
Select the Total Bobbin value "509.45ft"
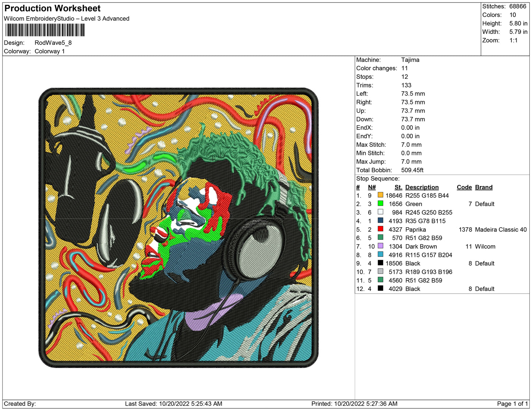[412, 170]
